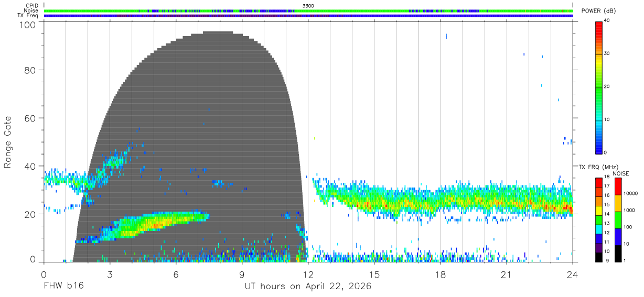Click power legend value 10
Viewport: 644px width, 297px height.
coord(608,120)
